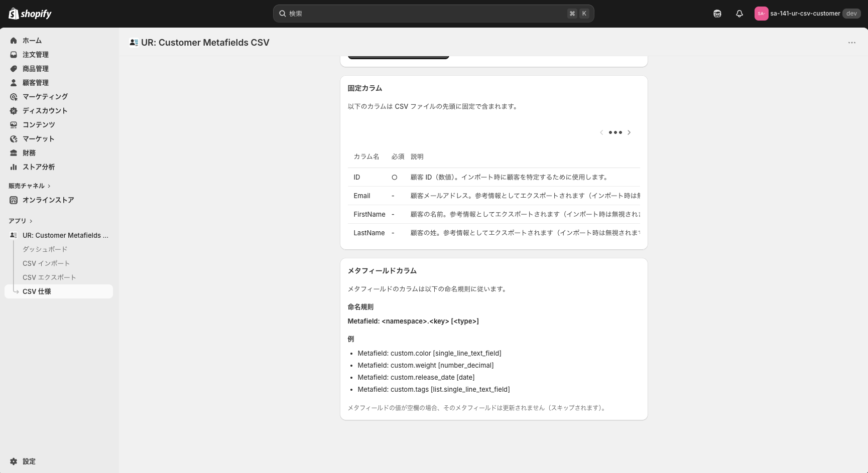Image resolution: width=868 pixels, height=473 pixels.
Task: Open ダッシュボード in the app submenu
Action: coord(45,249)
